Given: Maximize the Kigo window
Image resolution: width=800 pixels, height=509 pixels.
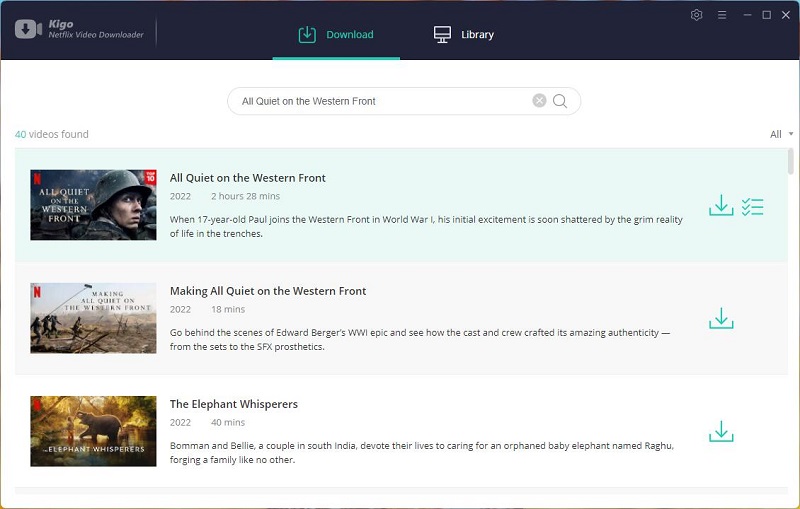Looking at the screenshot, I should pos(766,15).
